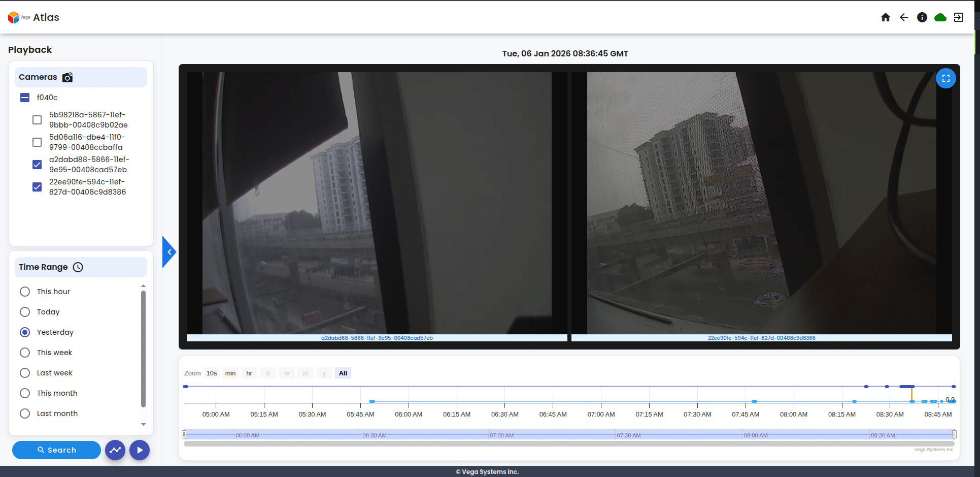
Task: Open fullscreen view of the playback video
Action: coord(946,78)
